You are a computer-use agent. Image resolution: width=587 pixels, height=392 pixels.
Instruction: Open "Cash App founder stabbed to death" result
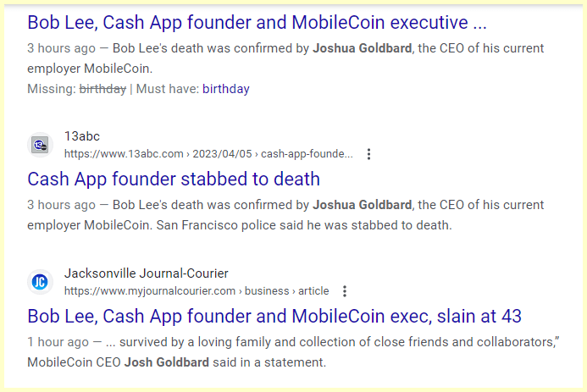174,179
